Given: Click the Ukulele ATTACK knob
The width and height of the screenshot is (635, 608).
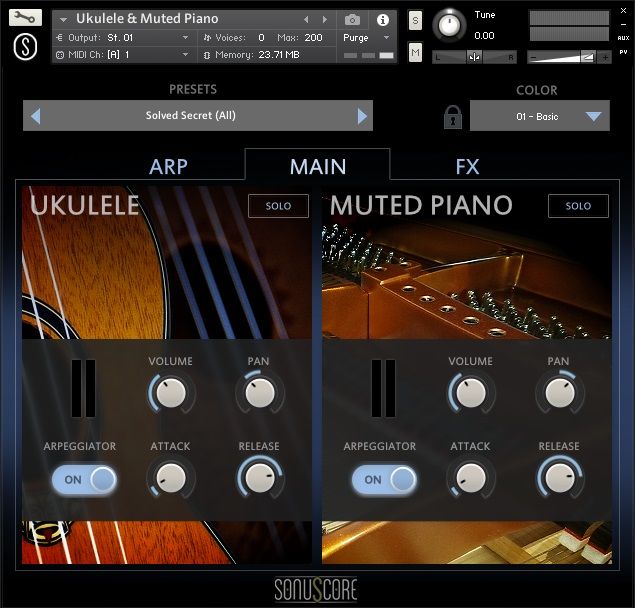Looking at the screenshot, I should [171, 478].
